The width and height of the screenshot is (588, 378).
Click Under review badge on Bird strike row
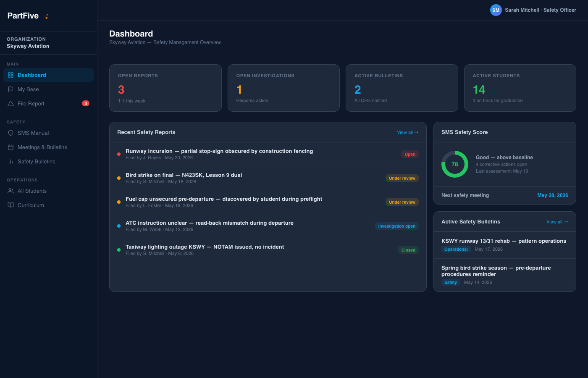click(402, 178)
